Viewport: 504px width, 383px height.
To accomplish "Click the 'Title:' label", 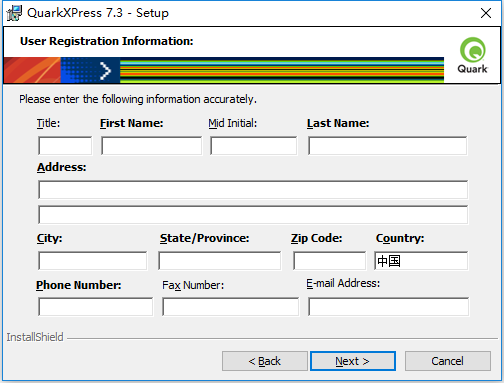I will tap(48, 123).
